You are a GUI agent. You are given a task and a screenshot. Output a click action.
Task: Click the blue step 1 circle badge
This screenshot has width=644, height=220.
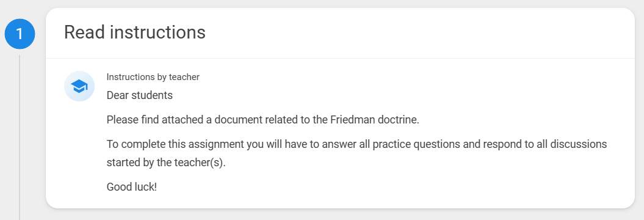[x=20, y=34]
